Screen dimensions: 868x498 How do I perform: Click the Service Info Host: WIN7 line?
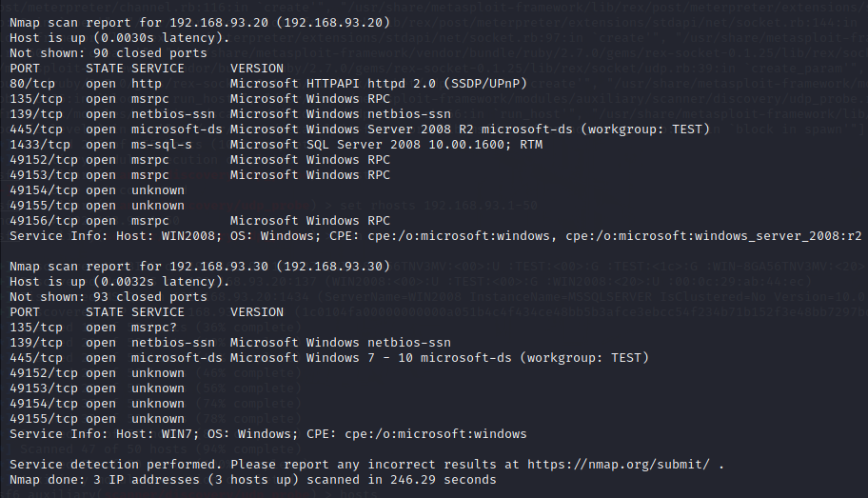tap(268, 434)
